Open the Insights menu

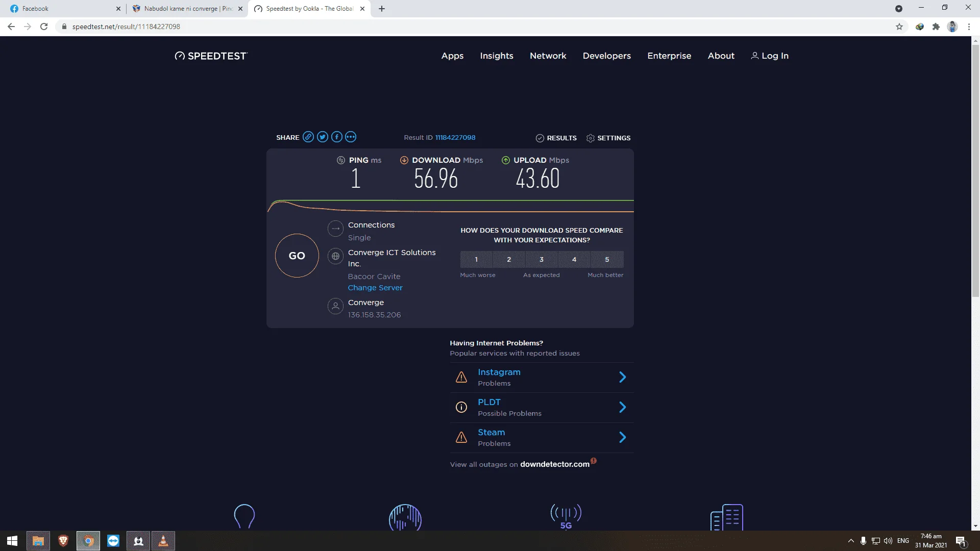point(497,56)
